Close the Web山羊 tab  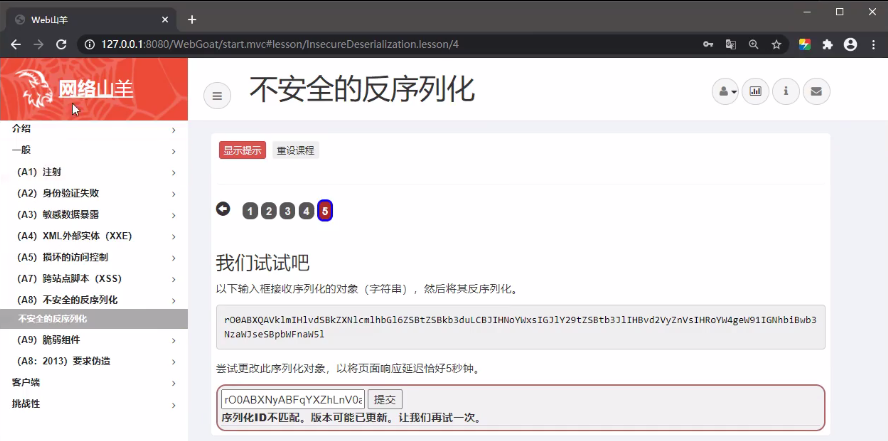click(165, 20)
